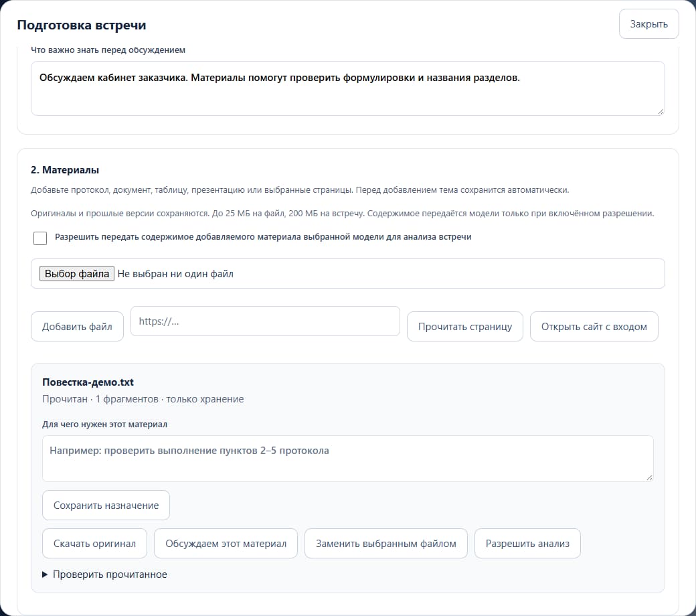
Task: Close the Подготовка встречи dialog via Закрыть
Action: [x=648, y=24]
